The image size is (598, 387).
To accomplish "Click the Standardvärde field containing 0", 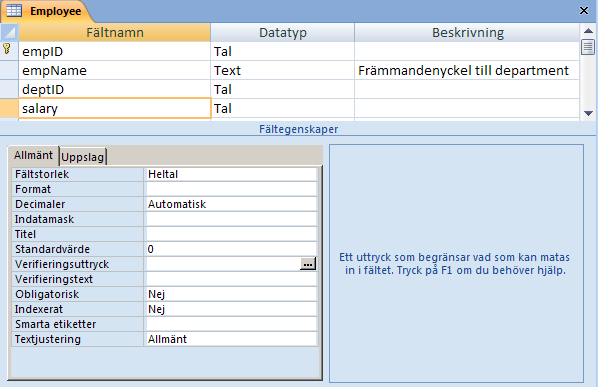I will (x=231, y=249).
